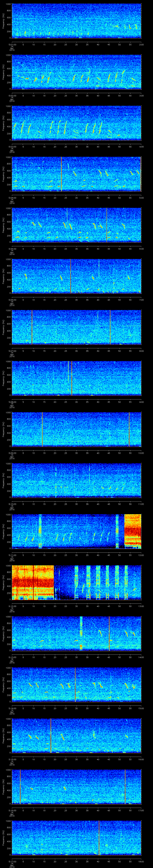Click the '5:08:00' start time label

12,402
